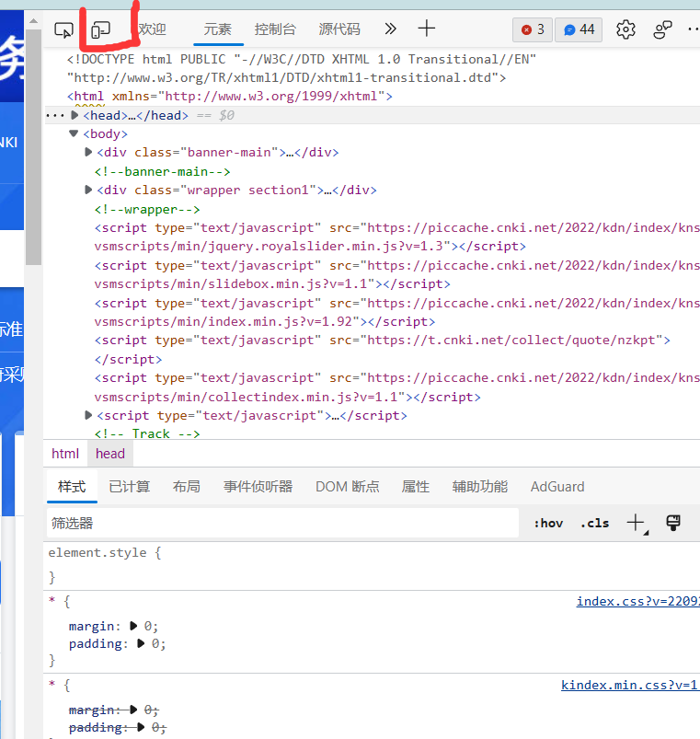This screenshot has width=700, height=739.
Task: Select the 布局 pane tab
Action: pos(187,487)
